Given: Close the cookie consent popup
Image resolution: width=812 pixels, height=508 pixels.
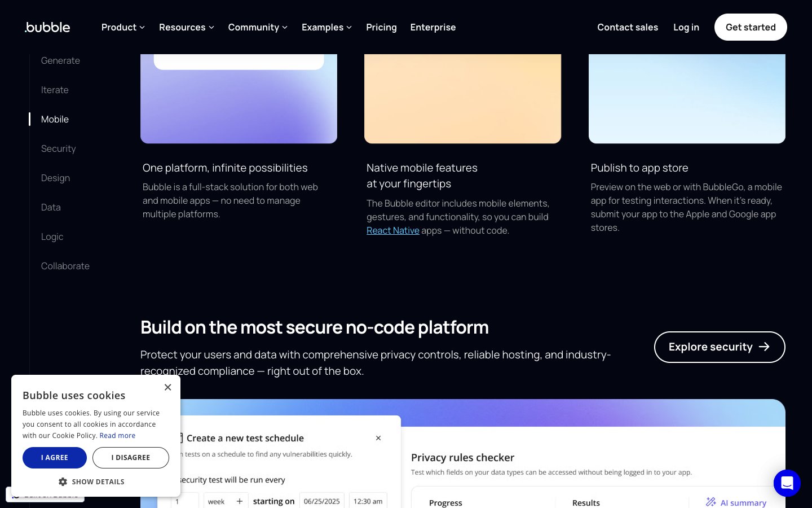Looking at the screenshot, I should (x=167, y=387).
